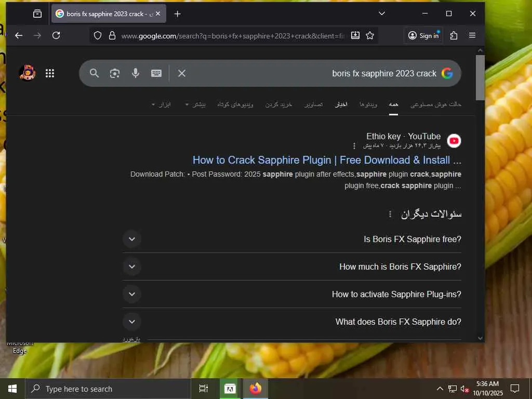This screenshot has height=399, width=532.
Task: Switch to the حالت هوش مصنوعی tab
Action: 436,104
